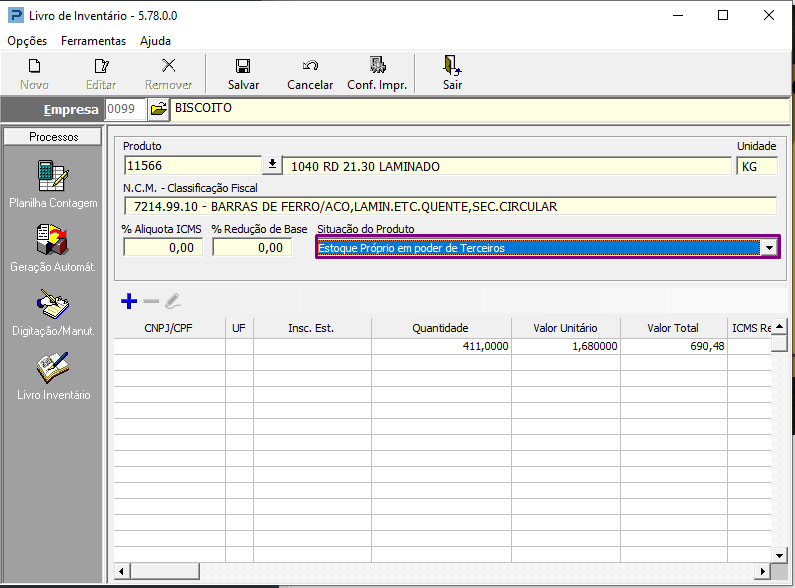Viewport: 795px width, 588px height.
Task: Open the Opções menu
Action: tap(27, 41)
